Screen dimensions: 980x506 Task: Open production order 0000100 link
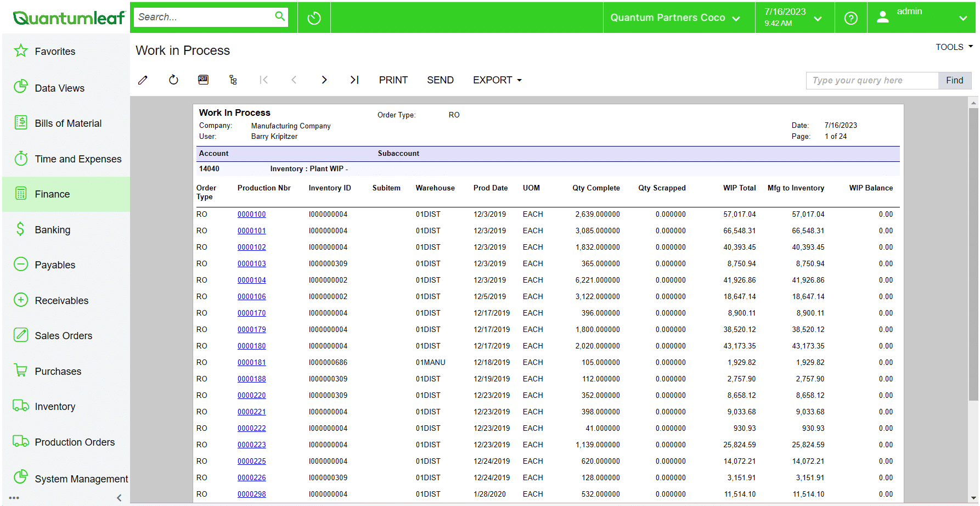point(251,214)
